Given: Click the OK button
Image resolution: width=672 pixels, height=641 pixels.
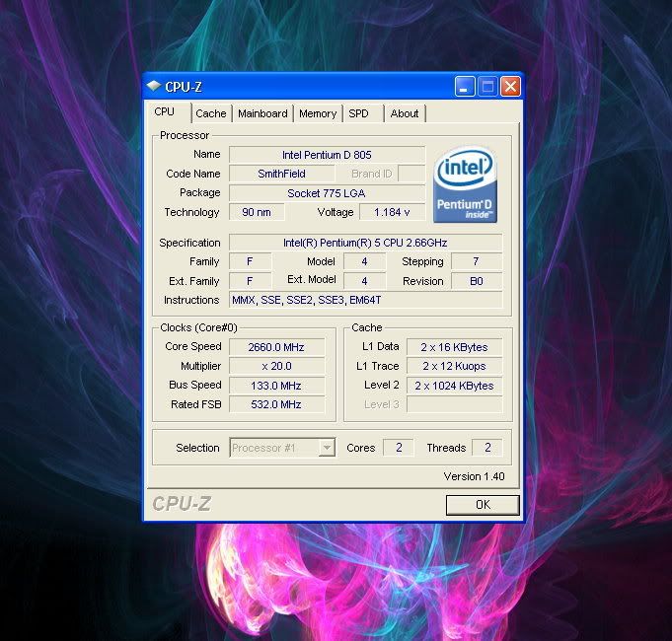Looking at the screenshot, I should pyautogui.click(x=483, y=505).
